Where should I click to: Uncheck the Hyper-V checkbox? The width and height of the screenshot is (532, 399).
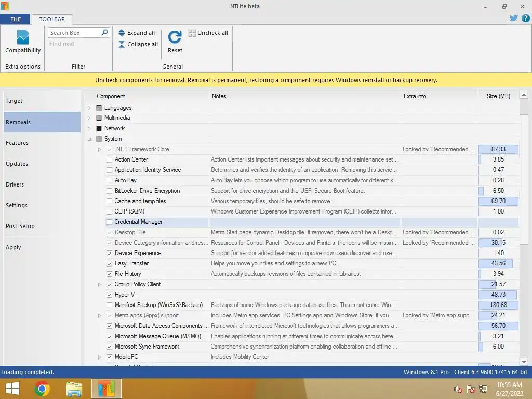109,295
